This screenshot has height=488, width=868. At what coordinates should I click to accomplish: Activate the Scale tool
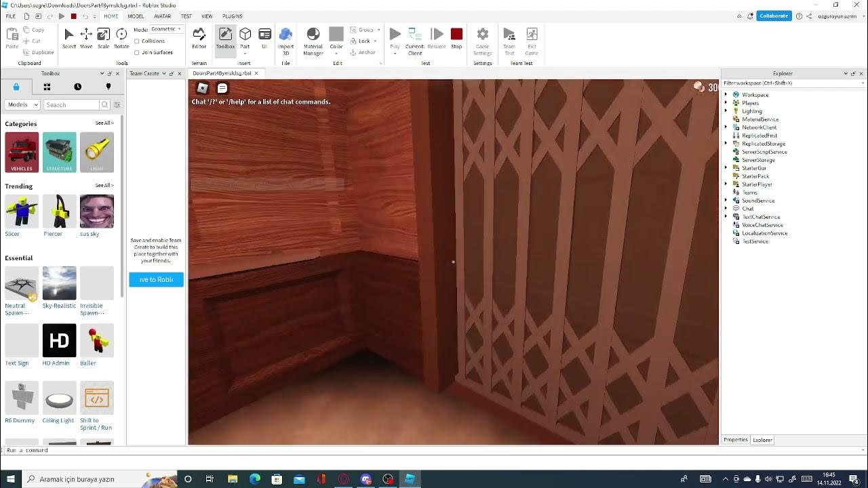(x=103, y=38)
